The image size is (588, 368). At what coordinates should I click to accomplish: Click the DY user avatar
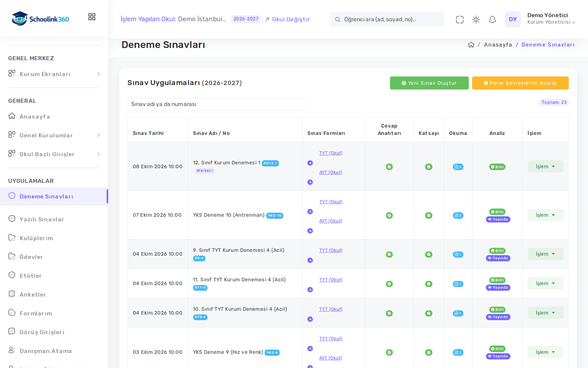click(x=513, y=19)
